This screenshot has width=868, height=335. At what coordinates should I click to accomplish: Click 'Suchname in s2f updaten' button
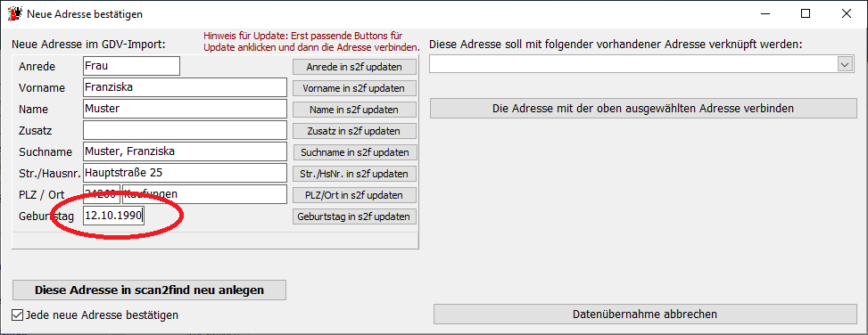[x=354, y=152]
